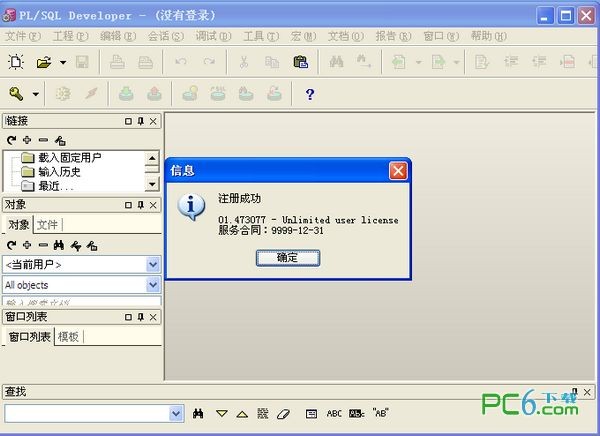Open the 报告 menu
This screenshot has height=436, width=600.
point(393,36)
